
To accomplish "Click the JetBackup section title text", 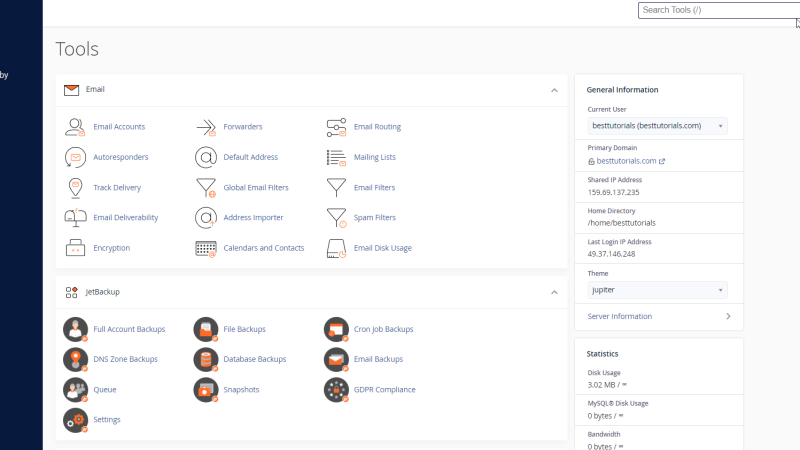I will [103, 292].
